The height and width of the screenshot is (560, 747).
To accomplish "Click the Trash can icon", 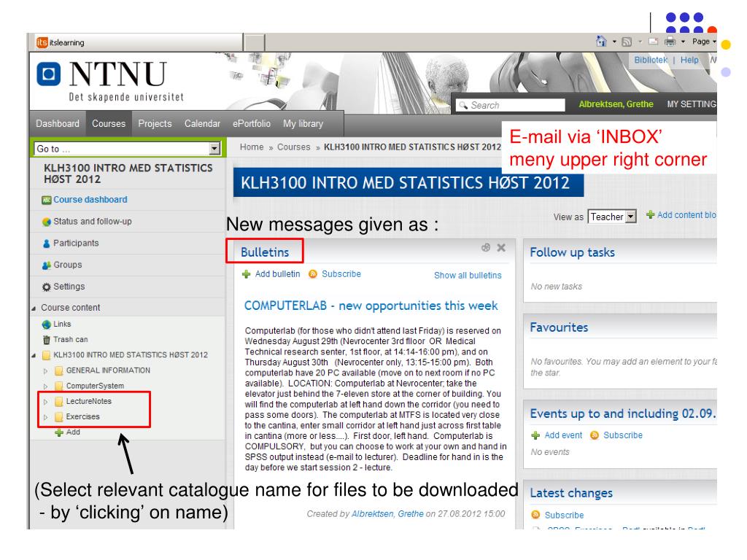I will [46, 340].
